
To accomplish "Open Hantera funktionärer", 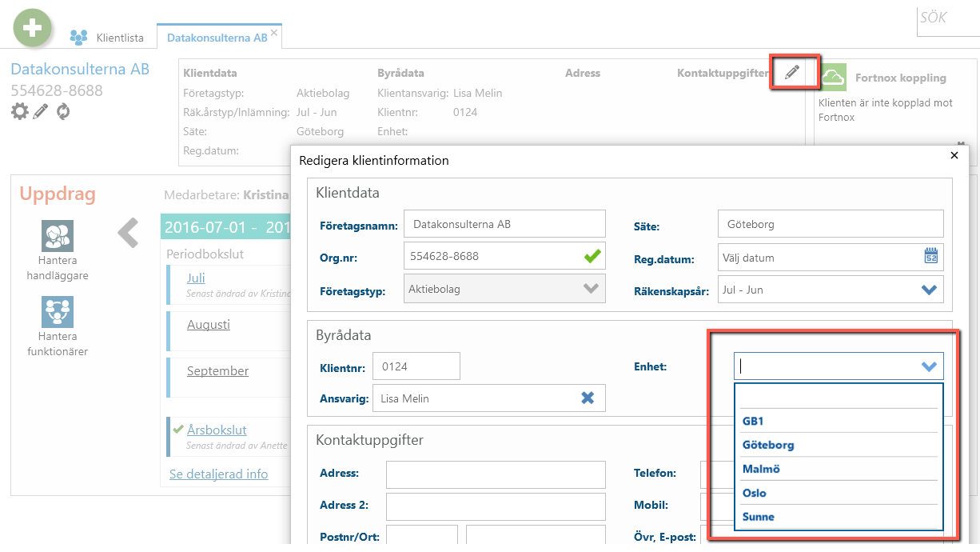I will click(58, 327).
